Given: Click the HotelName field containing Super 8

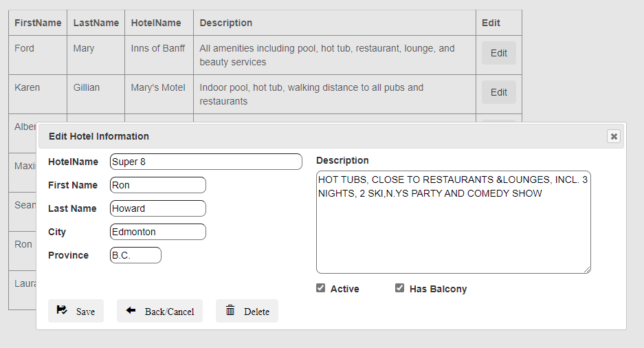Looking at the screenshot, I should pyautogui.click(x=206, y=162).
